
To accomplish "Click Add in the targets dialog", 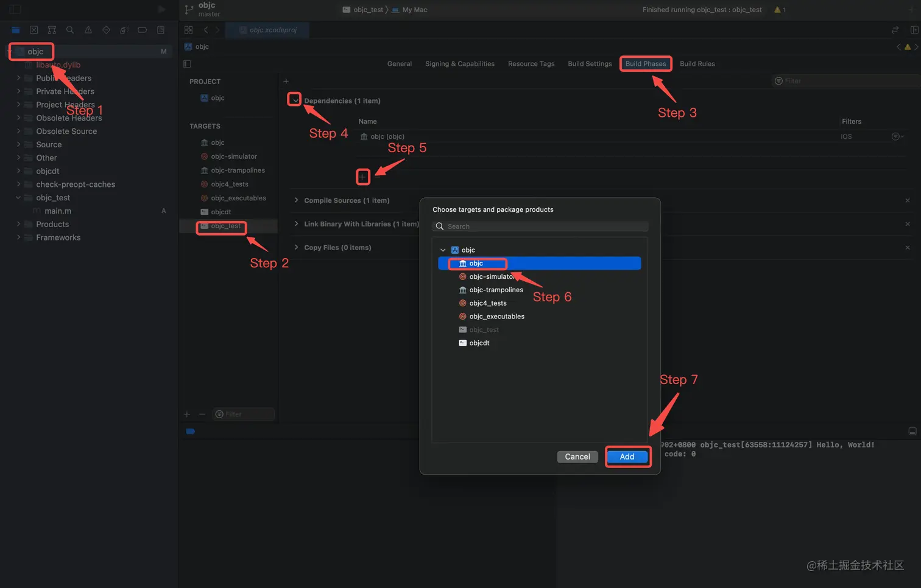I will pyautogui.click(x=627, y=457).
